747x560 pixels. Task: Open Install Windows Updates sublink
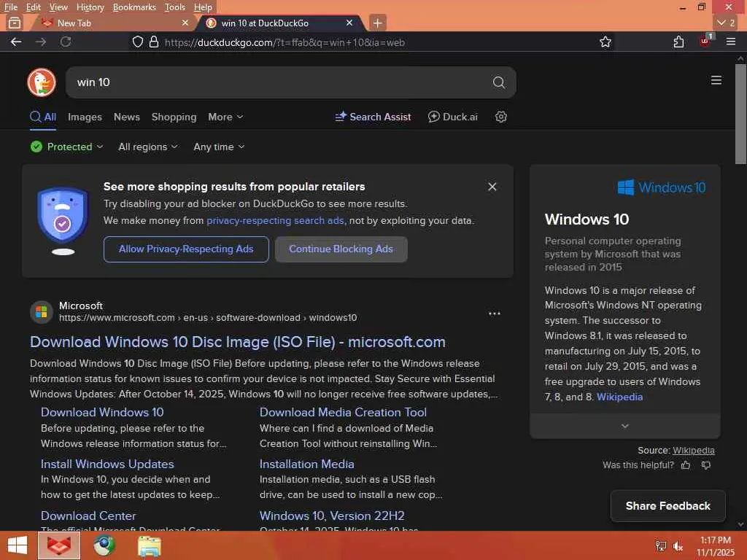pos(107,464)
